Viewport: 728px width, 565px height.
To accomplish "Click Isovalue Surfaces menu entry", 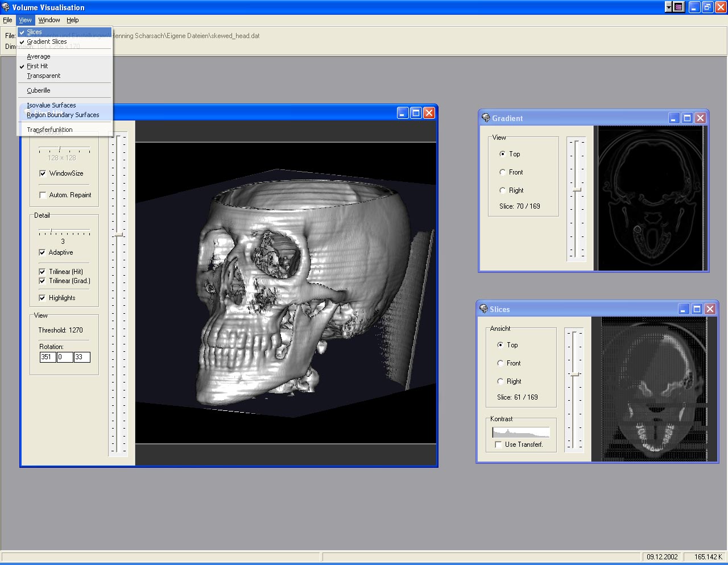I will [51, 105].
